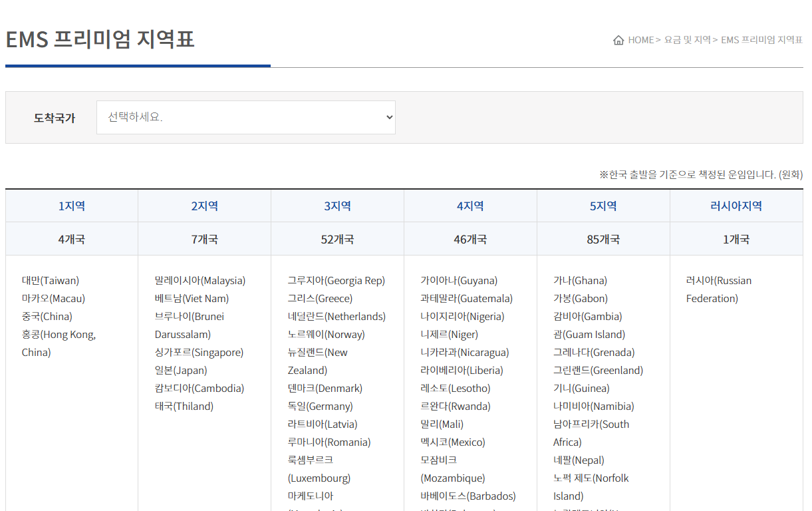812x511 pixels.
Task: Open the 요금 및 지역 breadcrumb link
Action: click(x=688, y=40)
